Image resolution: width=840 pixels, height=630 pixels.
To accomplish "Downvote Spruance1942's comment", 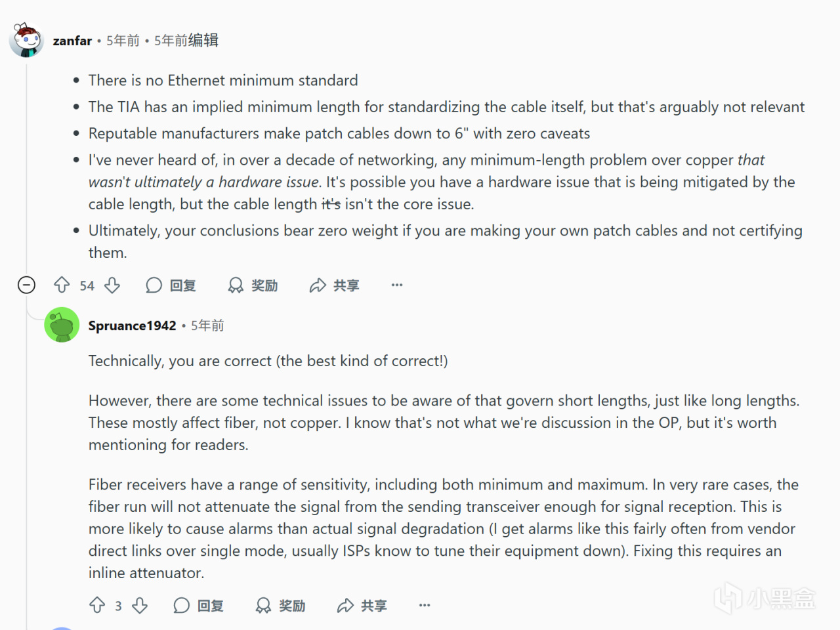I will (x=140, y=605).
